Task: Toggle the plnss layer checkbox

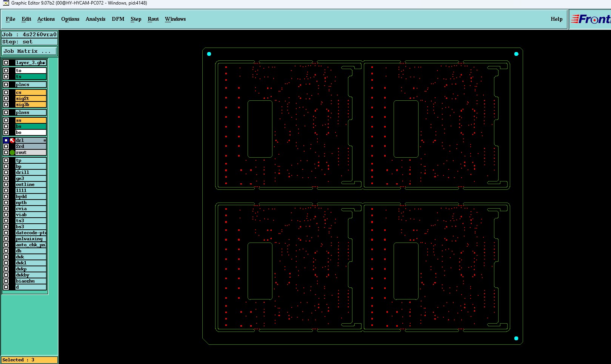Action: [6, 112]
